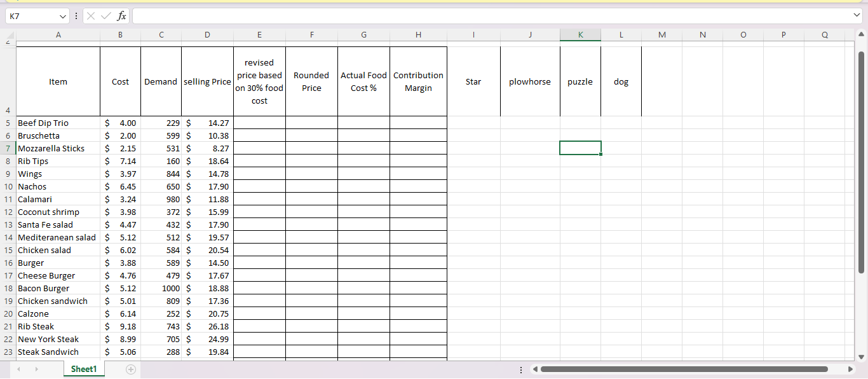The height and width of the screenshot is (379, 868).
Task: Switch to the Sheet1 tab
Action: click(83, 369)
